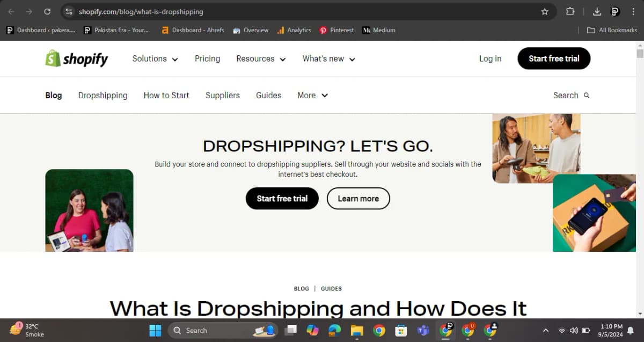This screenshot has width=644, height=342.
Task: Open the weather widget showing 32°C Smoke
Action: coord(27,330)
